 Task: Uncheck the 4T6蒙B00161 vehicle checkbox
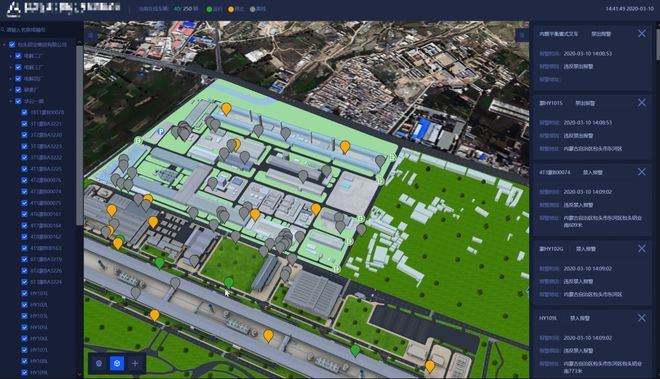click(x=24, y=214)
